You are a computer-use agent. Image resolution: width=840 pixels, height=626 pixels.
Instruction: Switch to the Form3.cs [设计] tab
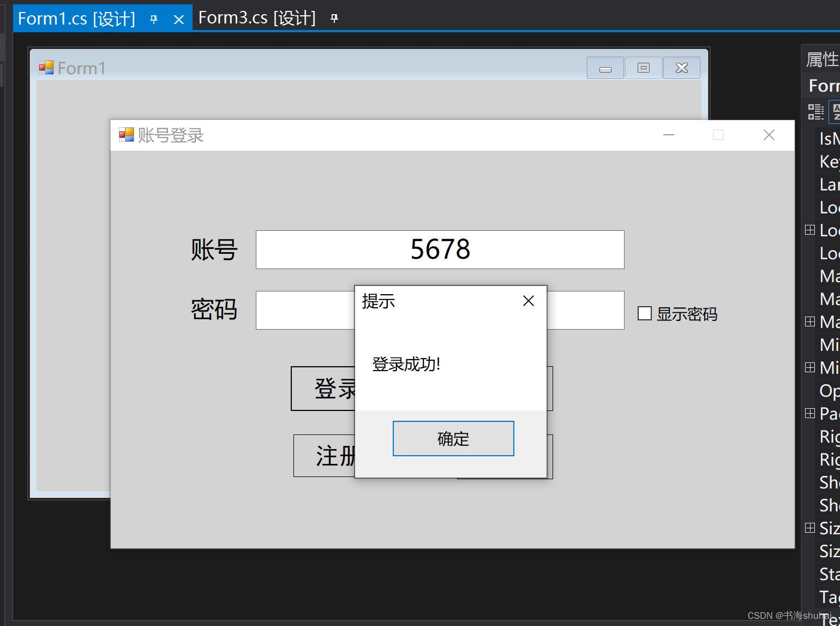click(257, 18)
